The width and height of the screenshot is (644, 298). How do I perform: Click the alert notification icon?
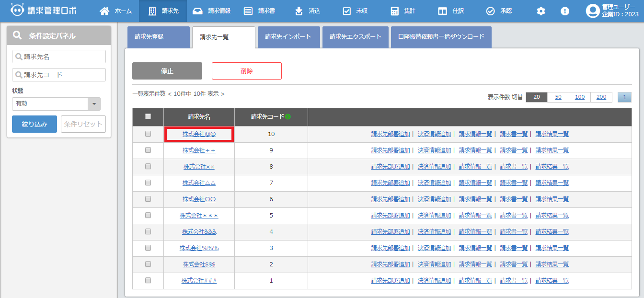[565, 11]
